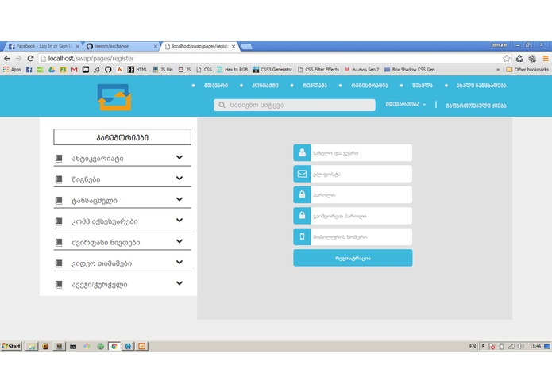Open the Facebook bookmark icon
The width and height of the screenshot is (552, 392).
(29, 70)
